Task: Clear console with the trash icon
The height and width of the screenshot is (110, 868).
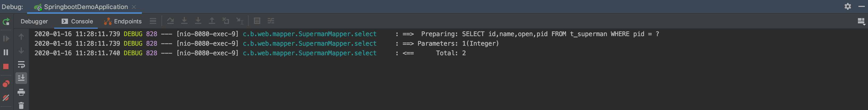Action: click(x=21, y=105)
